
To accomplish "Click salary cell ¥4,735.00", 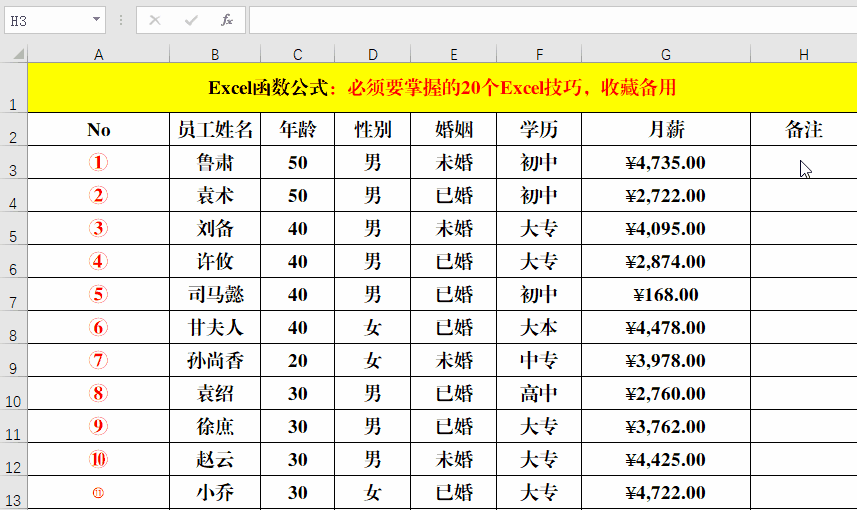I will [666, 162].
